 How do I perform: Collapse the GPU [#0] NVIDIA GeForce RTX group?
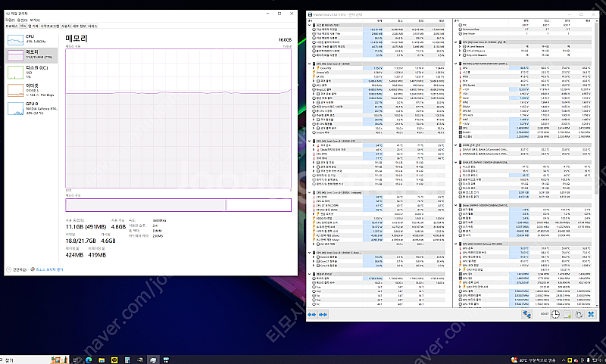pyautogui.click(x=456, y=244)
